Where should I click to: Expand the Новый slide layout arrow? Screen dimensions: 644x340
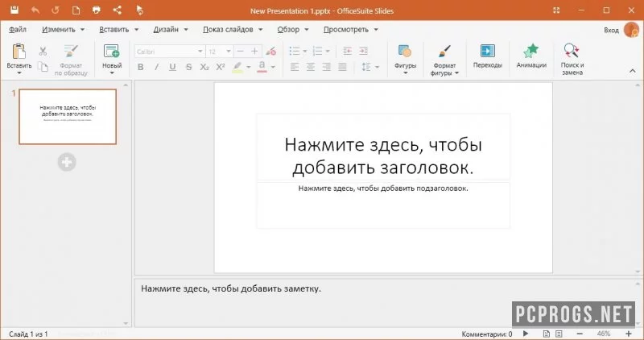click(112, 73)
